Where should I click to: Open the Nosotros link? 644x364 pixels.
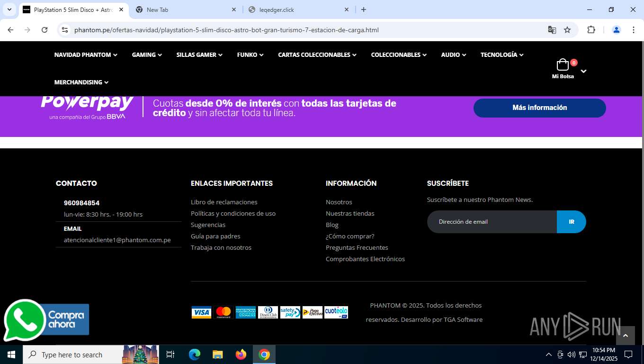(339, 202)
